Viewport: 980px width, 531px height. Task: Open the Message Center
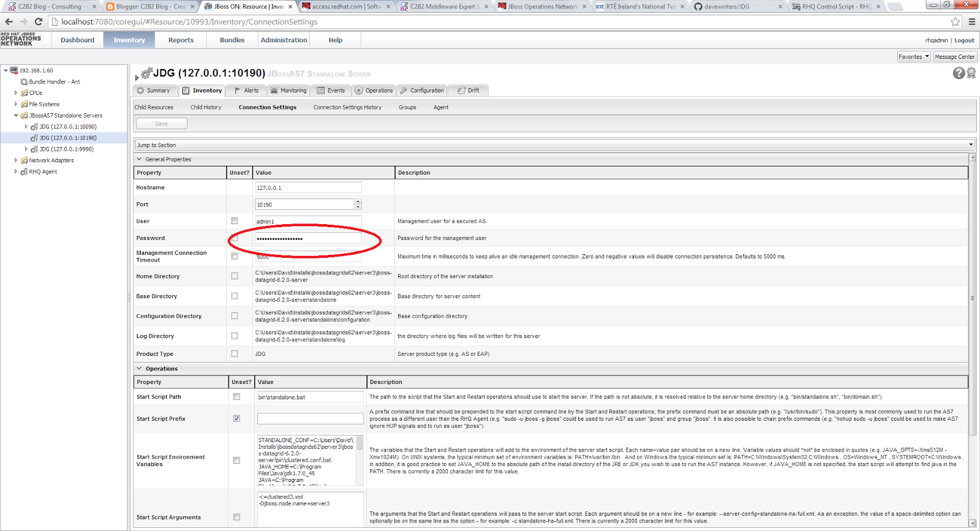(955, 57)
